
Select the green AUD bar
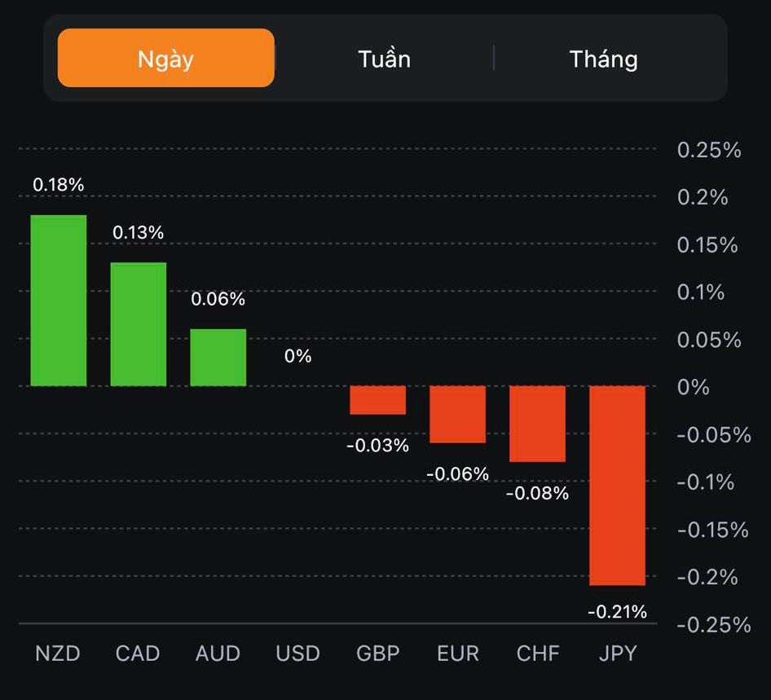tap(218, 357)
